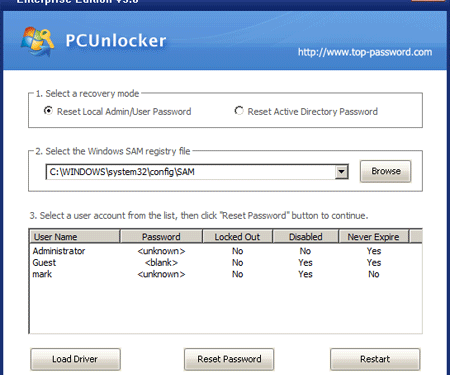Open the SAM registry file dropdown arrow
The width and height of the screenshot is (450, 375).
(x=341, y=172)
